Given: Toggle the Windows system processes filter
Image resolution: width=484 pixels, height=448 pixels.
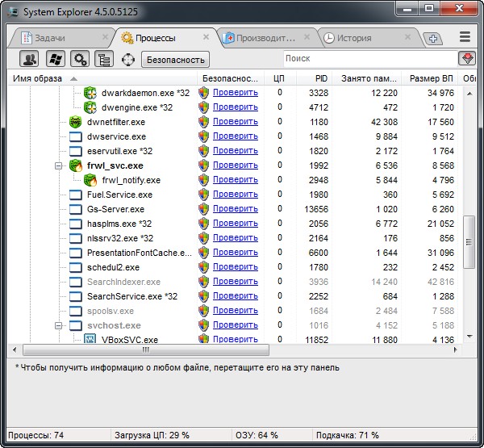Looking at the screenshot, I should [x=55, y=59].
